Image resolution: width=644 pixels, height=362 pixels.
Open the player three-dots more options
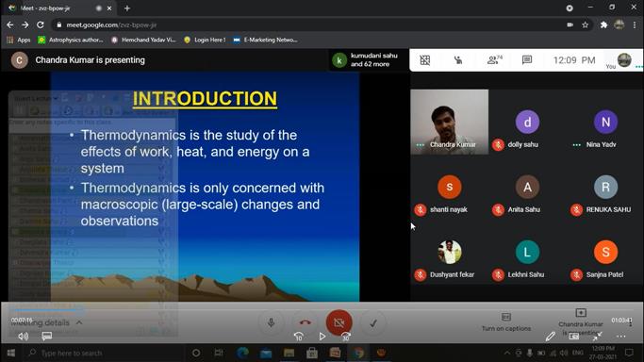tap(621, 337)
